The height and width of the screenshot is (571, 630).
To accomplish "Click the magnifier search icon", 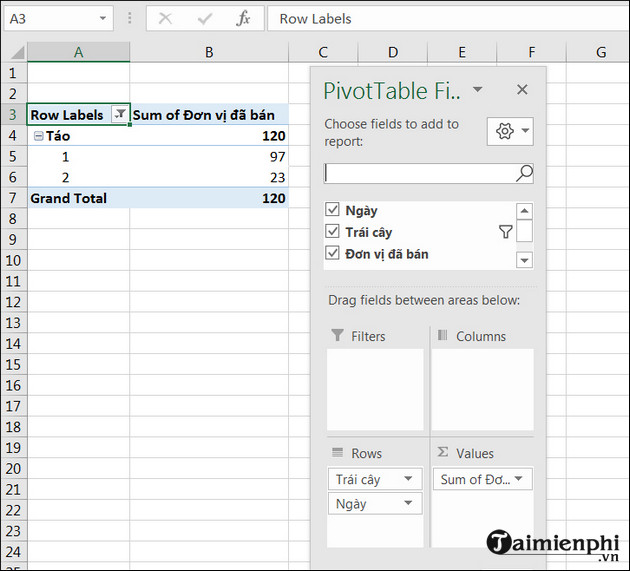I will [x=524, y=173].
